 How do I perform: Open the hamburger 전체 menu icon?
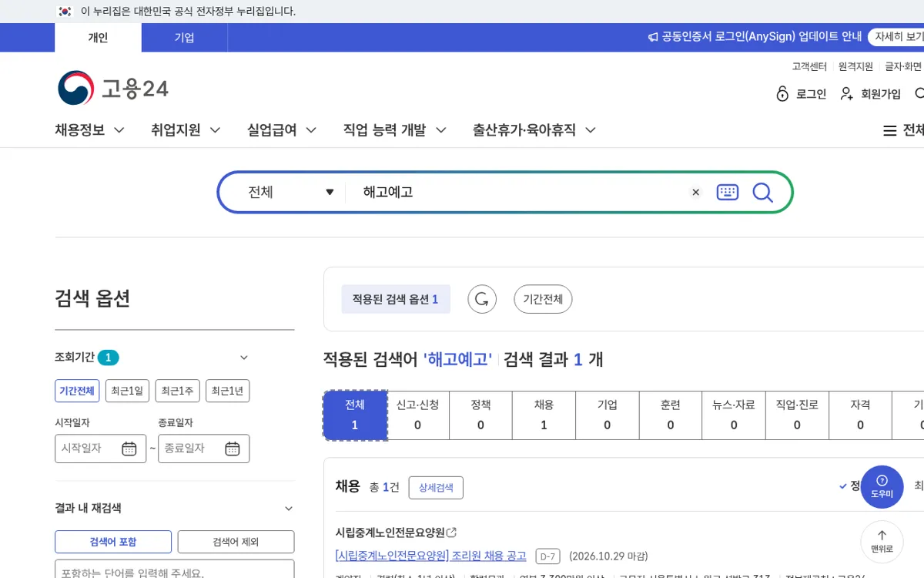point(890,131)
